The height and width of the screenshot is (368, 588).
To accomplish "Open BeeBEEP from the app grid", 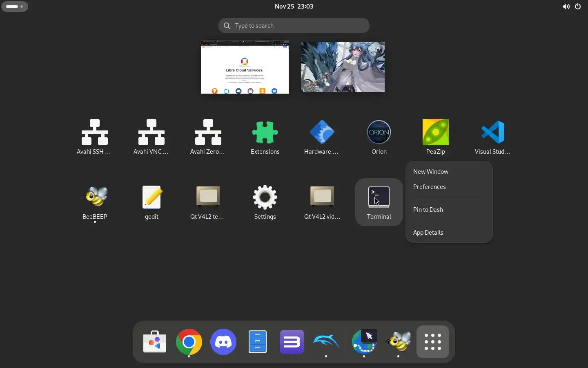I will coord(95,202).
